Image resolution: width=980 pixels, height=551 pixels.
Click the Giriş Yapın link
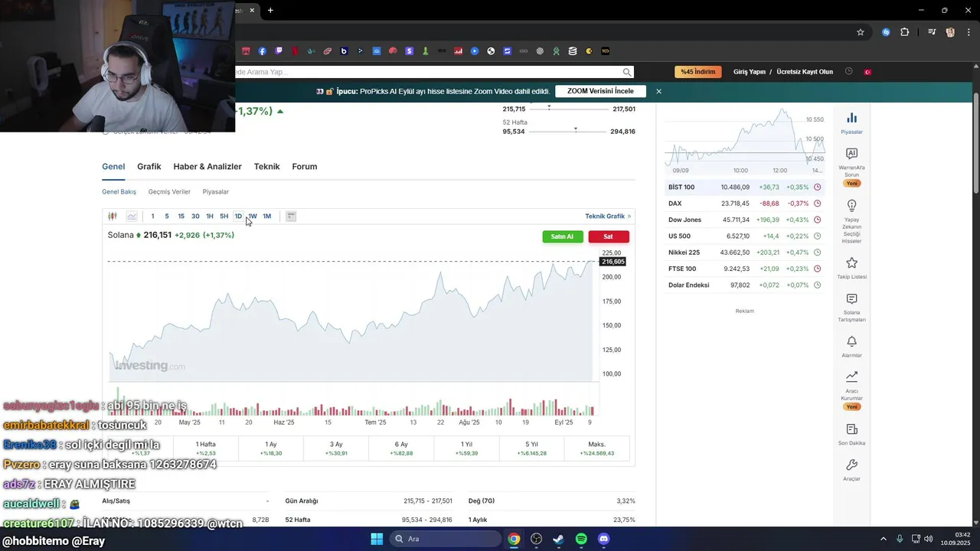pos(750,72)
